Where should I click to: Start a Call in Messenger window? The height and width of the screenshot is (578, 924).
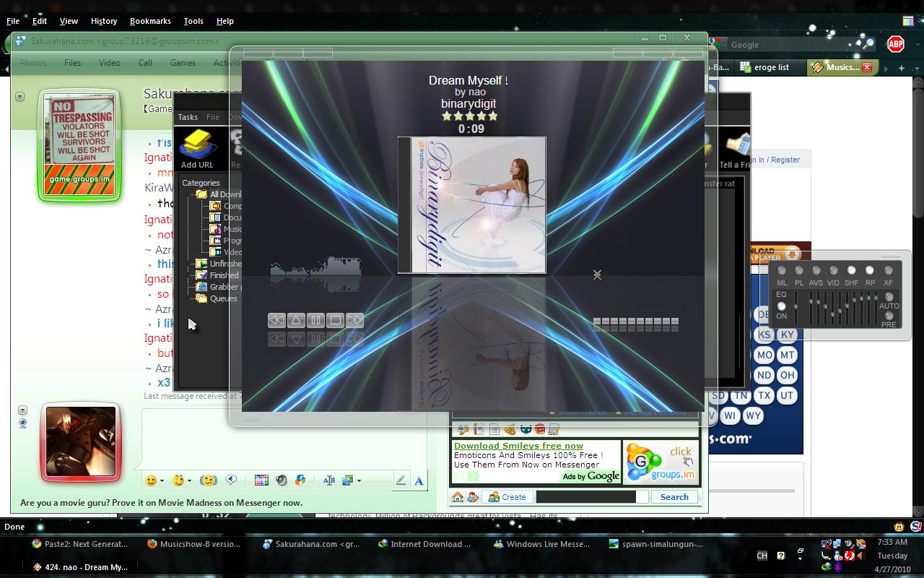[145, 63]
